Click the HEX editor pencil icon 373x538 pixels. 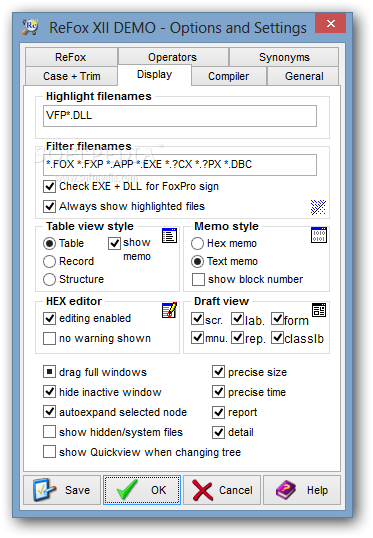[x=170, y=310]
